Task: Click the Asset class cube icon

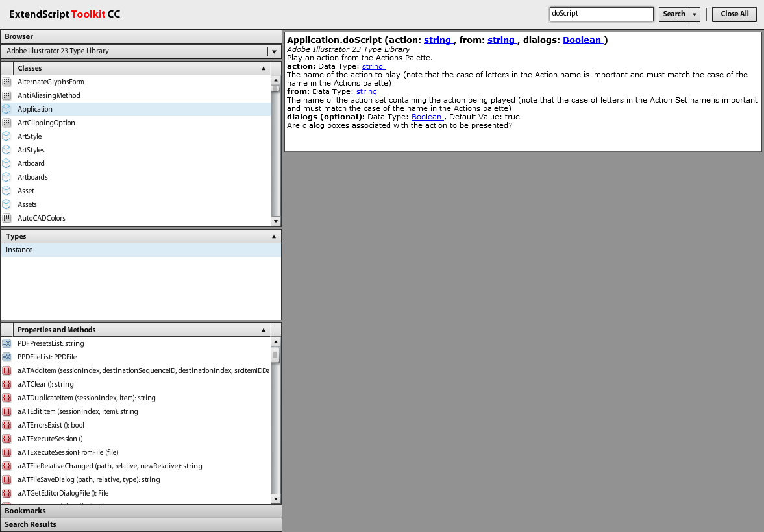Action: (x=7, y=191)
